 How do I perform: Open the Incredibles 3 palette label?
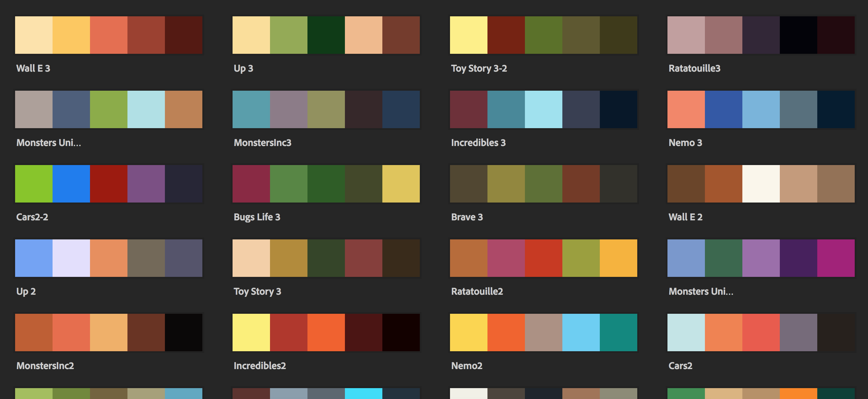click(478, 143)
